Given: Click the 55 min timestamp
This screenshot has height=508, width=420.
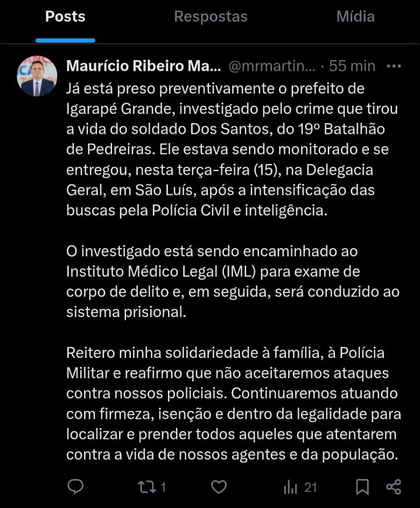Looking at the screenshot, I should [352, 66].
